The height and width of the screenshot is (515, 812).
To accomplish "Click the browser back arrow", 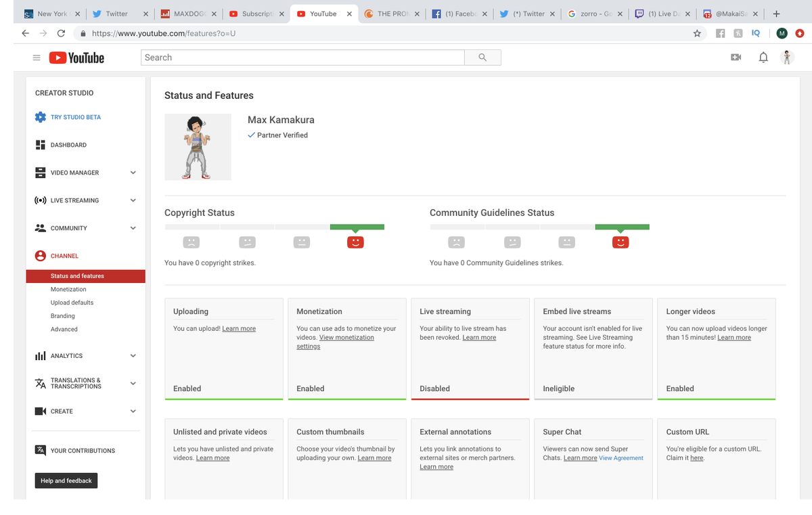I will pos(25,33).
